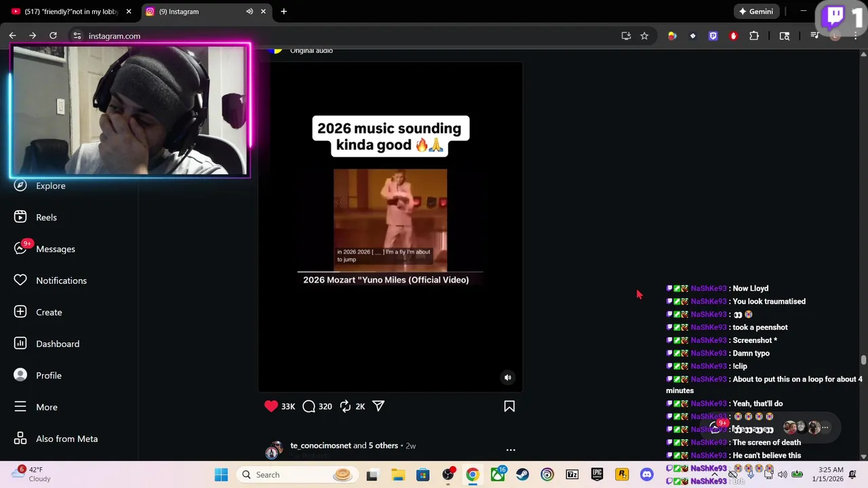
Task: Switch to the YouTube 'friendly?' tab
Action: 71,12
